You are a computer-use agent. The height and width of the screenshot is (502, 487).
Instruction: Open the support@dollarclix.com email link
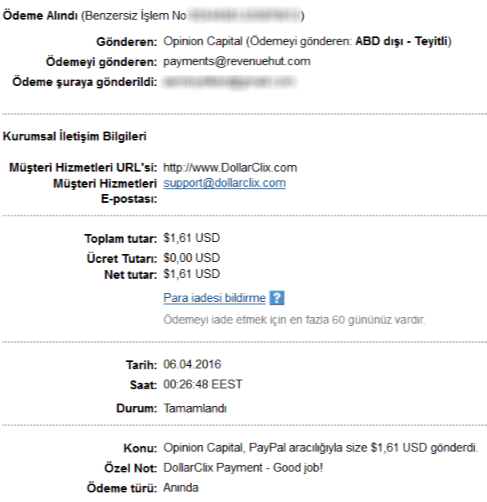pyautogui.click(x=224, y=183)
